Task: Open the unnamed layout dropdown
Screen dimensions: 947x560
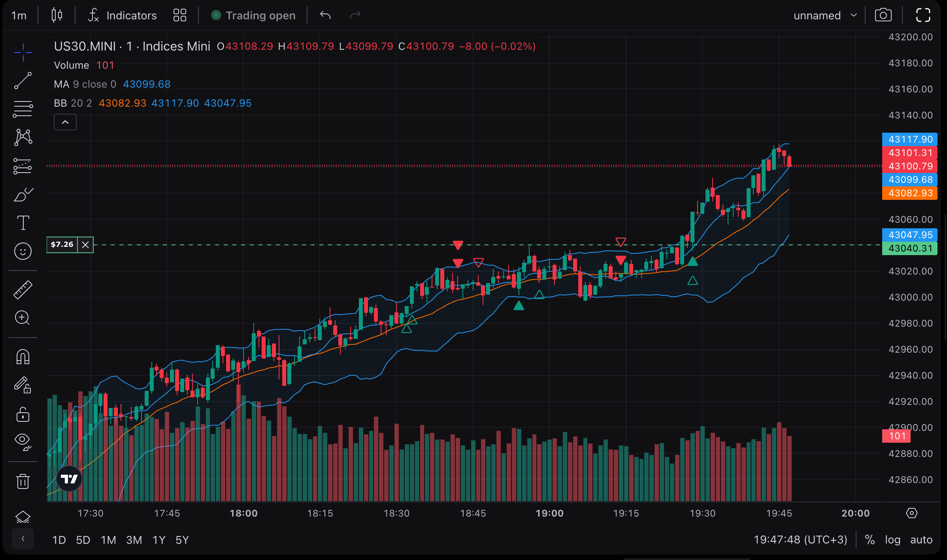Action: click(x=825, y=15)
